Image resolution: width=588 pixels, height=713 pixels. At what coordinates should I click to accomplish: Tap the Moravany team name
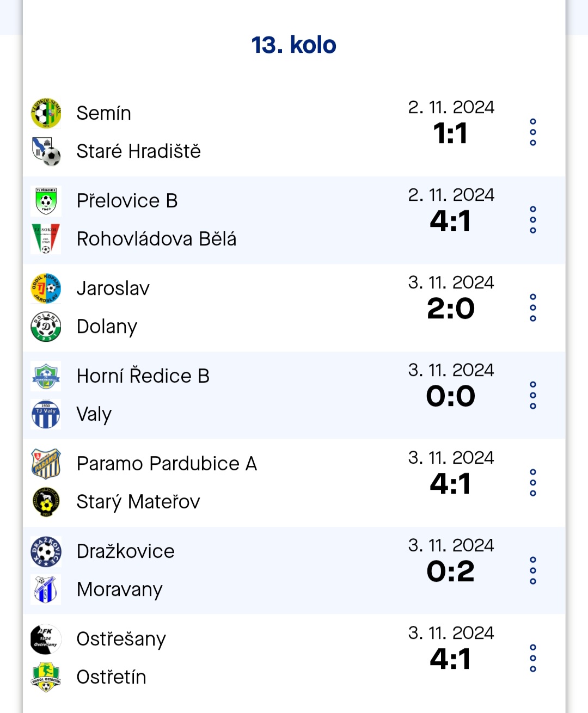[x=120, y=589]
